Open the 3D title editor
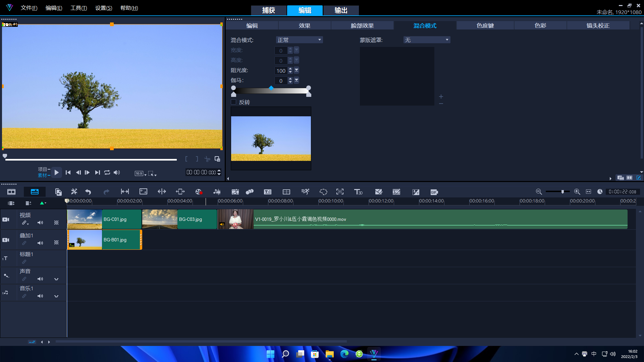This screenshot has height=362, width=644. coord(358,192)
